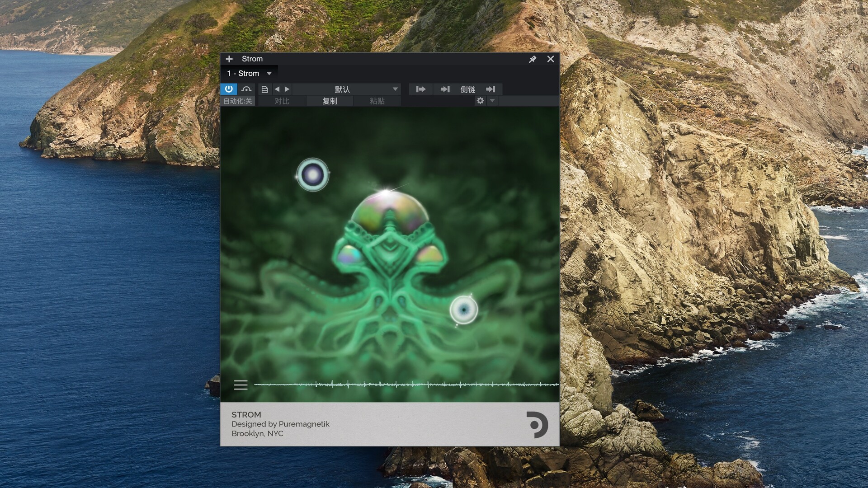Click the 对比 compare button
Screen dimensions: 868x488
coord(282,101)
